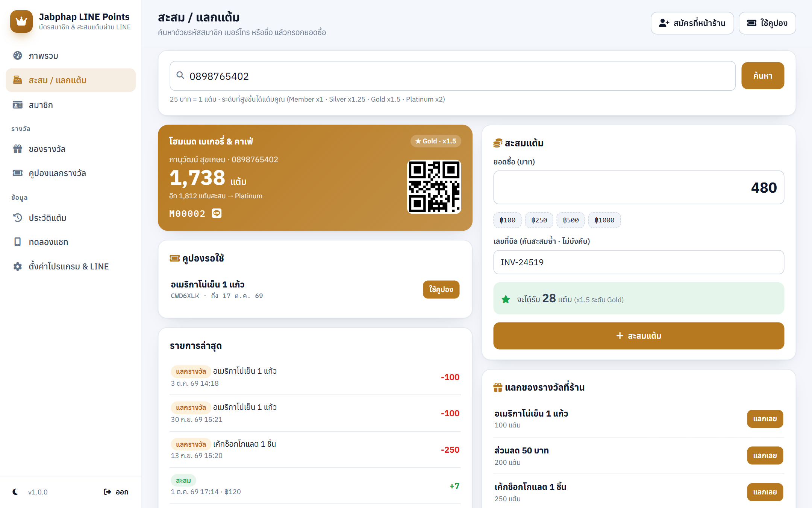Select the ฿500 quick amount chip

[x=571, y=220]
